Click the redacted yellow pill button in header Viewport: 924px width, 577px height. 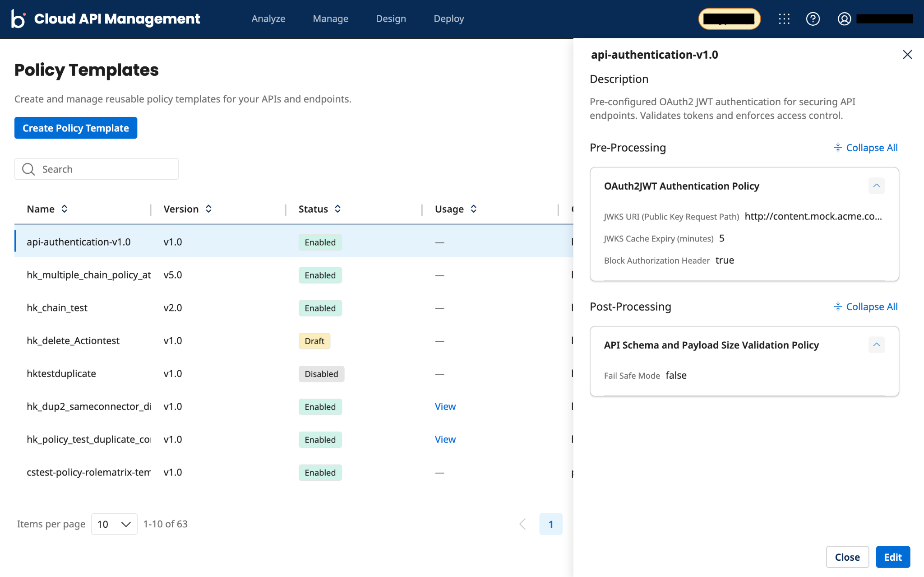(729, 19)
